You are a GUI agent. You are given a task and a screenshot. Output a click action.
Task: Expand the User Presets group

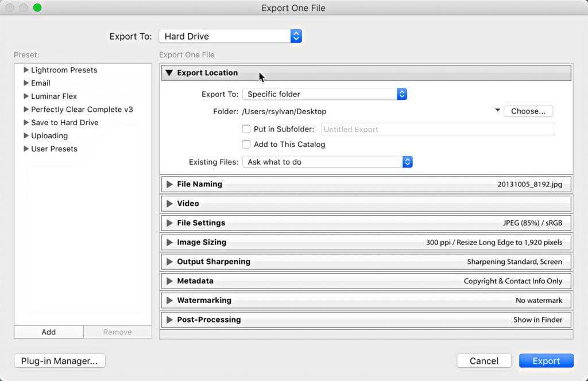coord(26,149)
